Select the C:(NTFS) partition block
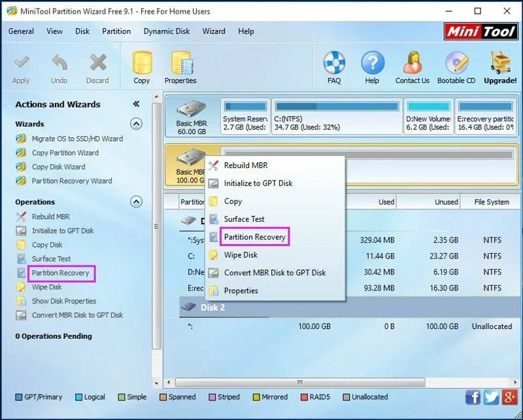The image size is (523, 420). 337,116
